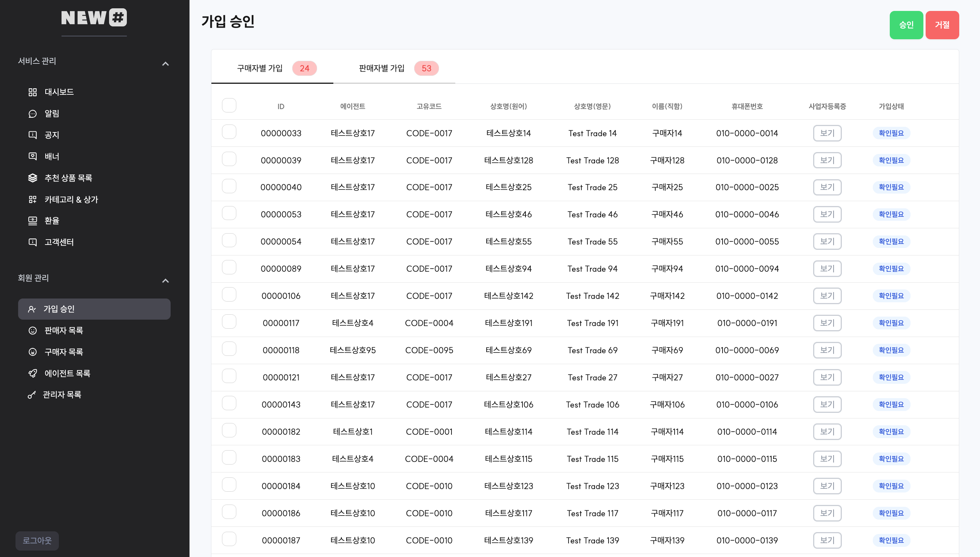Click the 구매자 목록 smiley icon

point(32,352)
